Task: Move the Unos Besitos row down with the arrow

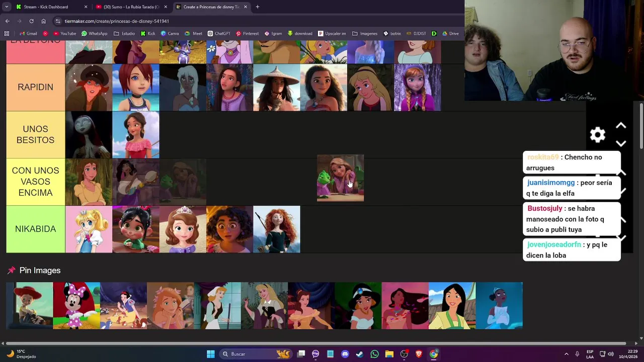Action: (x=621, y=144)
